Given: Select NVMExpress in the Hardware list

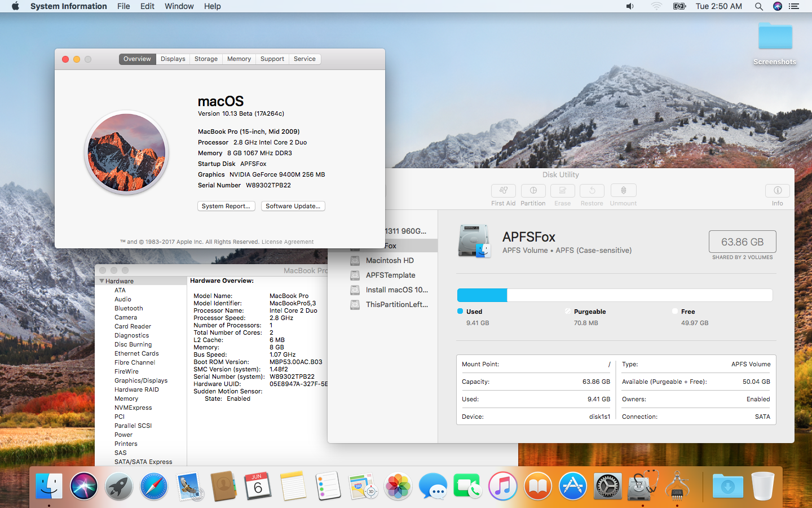Looking at the screenshot, I should [133, 408].
